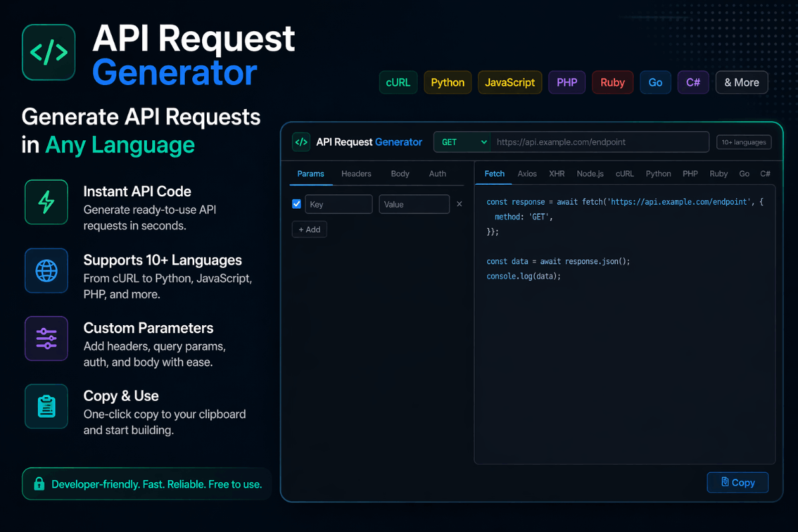798x532 pixels.
Task: Click the & More language chip
Action: coord(741,82)
